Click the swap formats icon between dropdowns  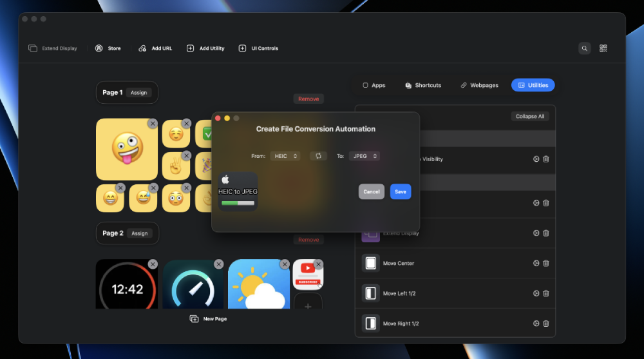point(318,156)
